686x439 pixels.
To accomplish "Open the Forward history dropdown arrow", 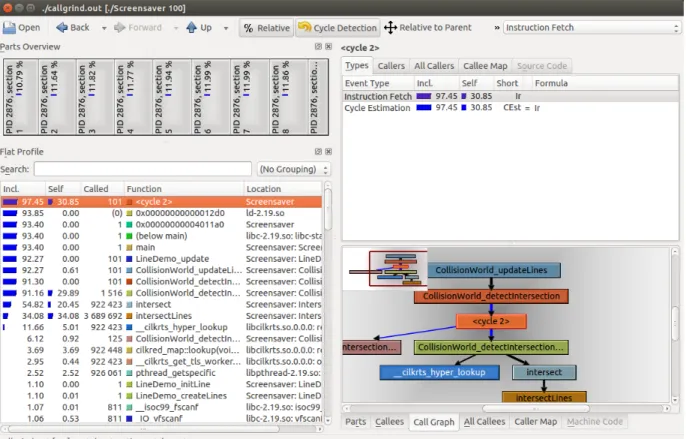I will click(175, 28).
